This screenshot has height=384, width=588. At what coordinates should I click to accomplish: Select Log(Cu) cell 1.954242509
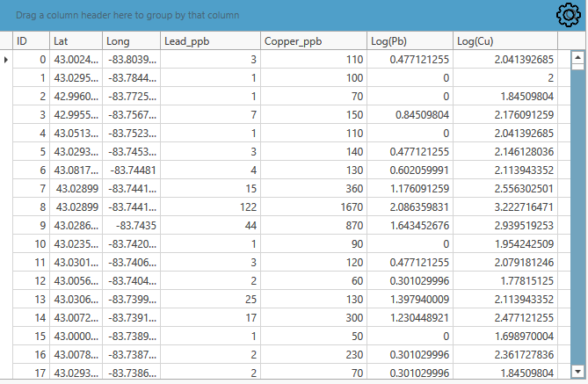coord(505,244)
